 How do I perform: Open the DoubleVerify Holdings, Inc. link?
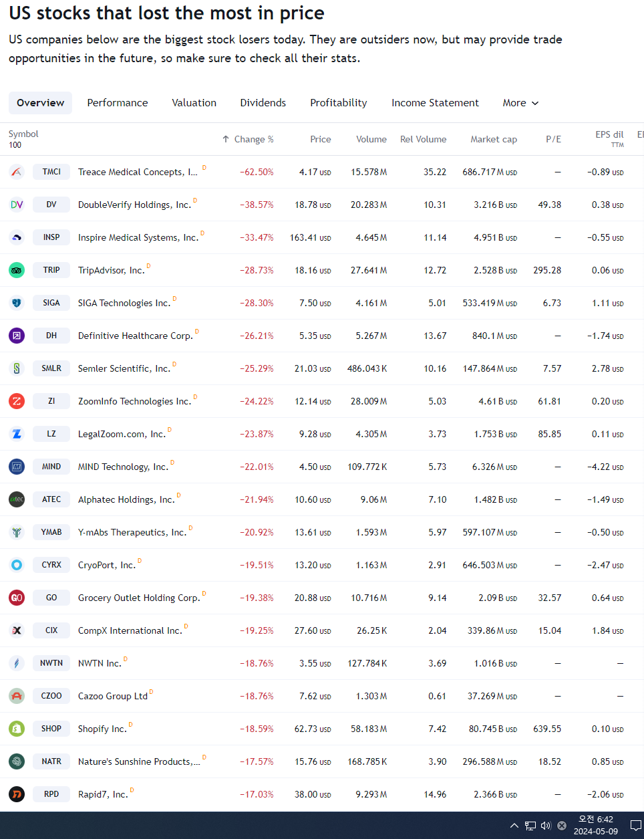(x=134, y=205)
